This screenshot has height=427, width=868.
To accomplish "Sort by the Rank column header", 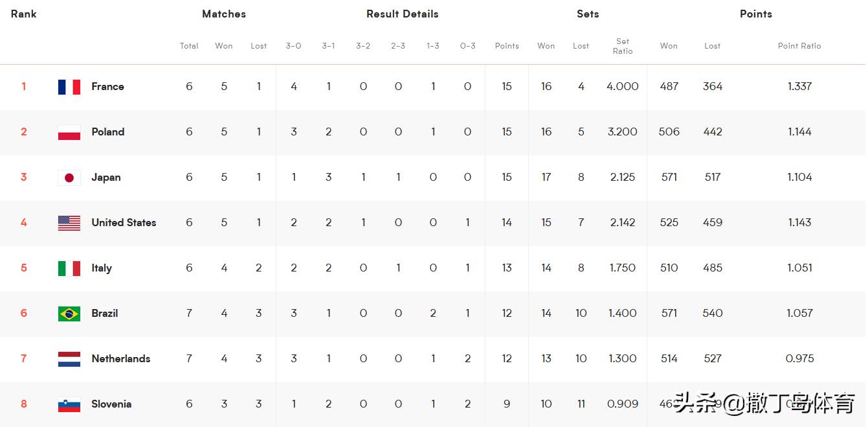I will (x=23, y=14).
